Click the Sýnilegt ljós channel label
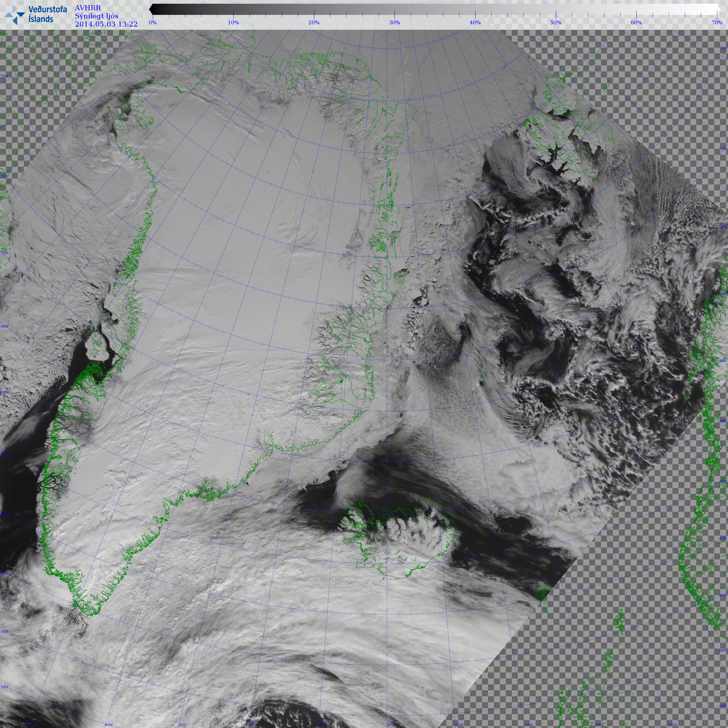This screenshot has height=728, width=728. tap(96, 16)
